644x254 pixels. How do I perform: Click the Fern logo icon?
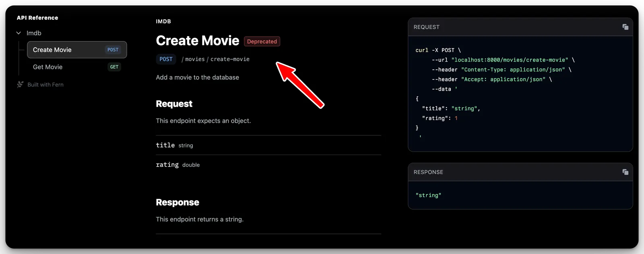[x=20, y=85]
